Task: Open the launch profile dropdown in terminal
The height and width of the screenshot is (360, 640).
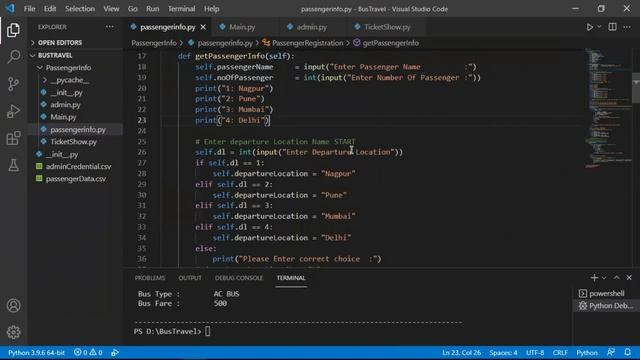Action: [x=604, y=278]
